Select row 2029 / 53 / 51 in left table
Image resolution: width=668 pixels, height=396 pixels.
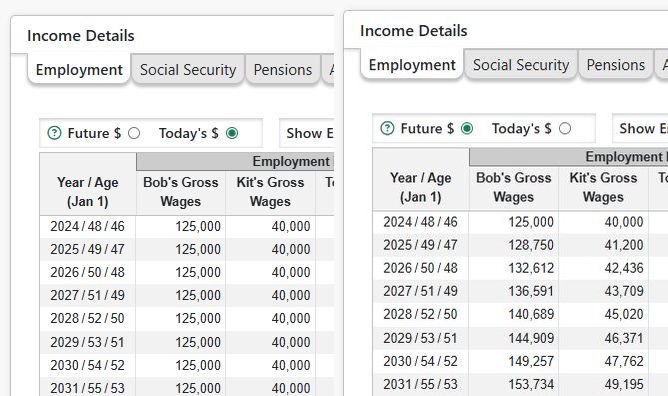187,342
